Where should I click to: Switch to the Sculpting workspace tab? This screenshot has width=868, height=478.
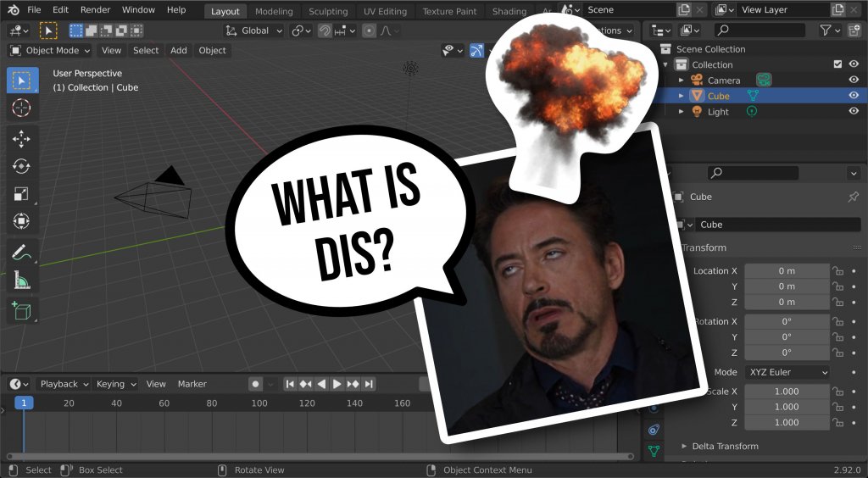coord(328,12)
